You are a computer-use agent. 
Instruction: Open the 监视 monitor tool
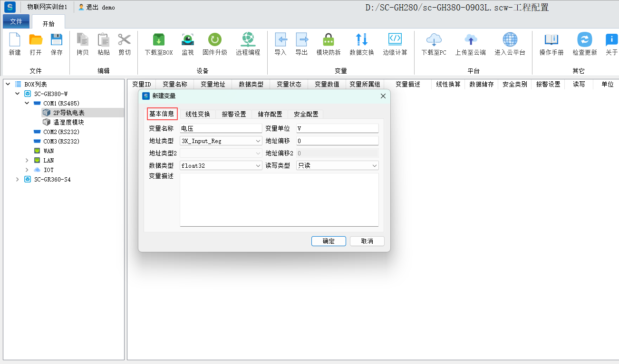click(188, 40)
